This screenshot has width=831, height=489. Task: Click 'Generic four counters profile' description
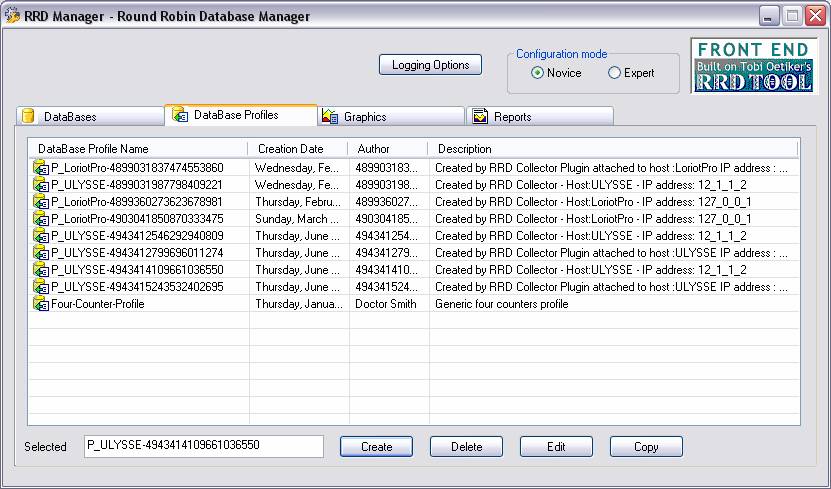tap(501, 304)
